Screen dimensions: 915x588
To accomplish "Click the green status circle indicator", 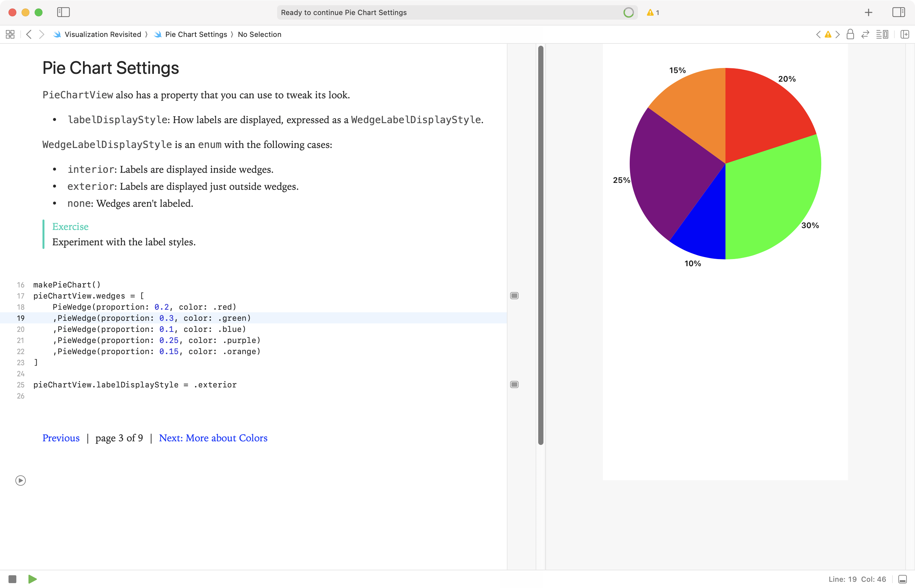I will point(627,12).
